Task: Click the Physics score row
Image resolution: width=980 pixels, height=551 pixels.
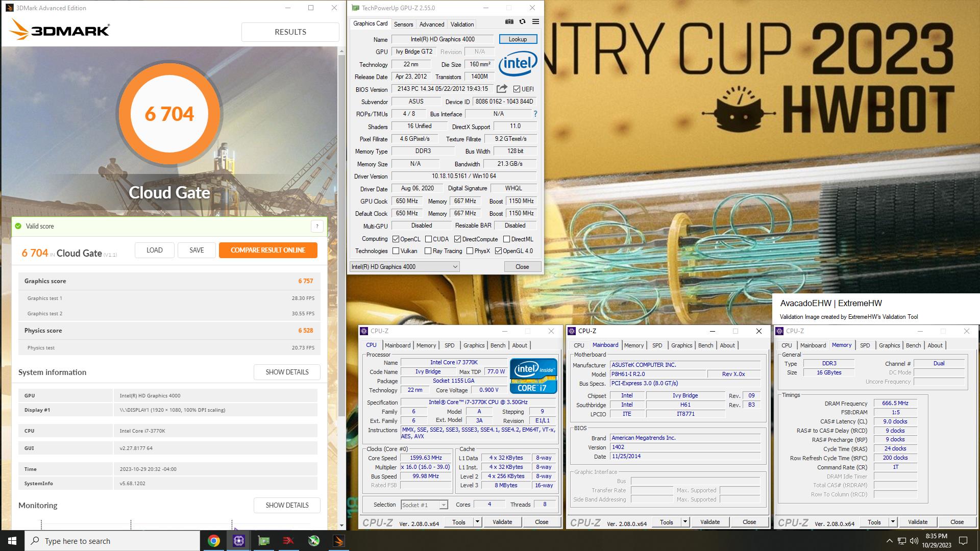Action: [x=169, y=331]
